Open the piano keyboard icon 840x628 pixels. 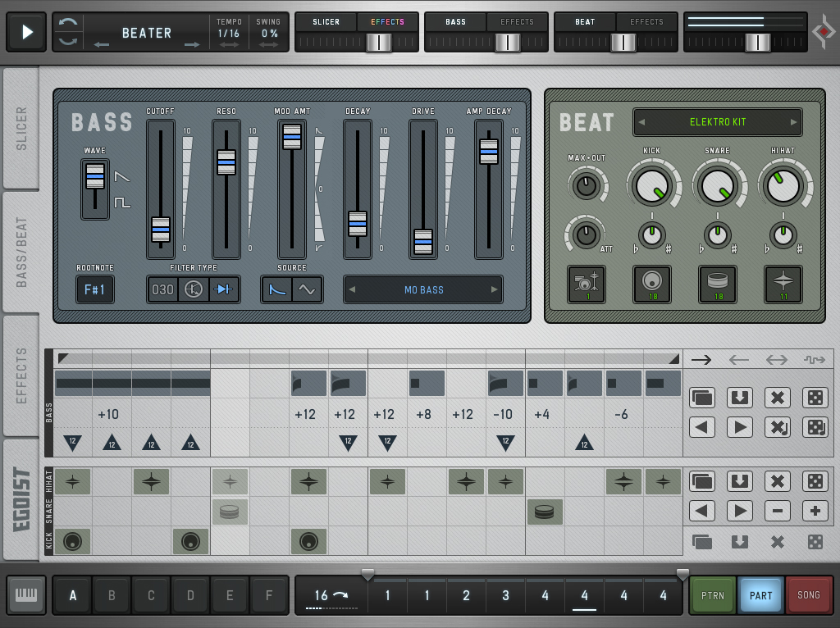[x=26, y=595]
